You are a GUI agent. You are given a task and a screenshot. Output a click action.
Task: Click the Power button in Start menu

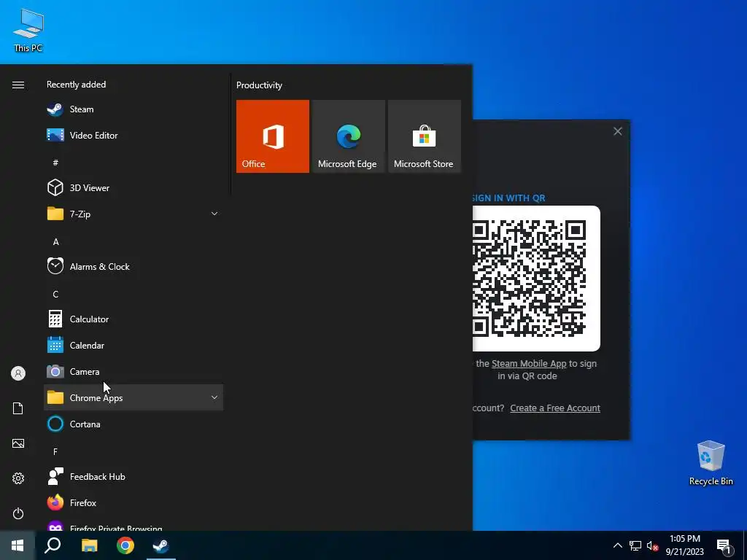coord(18,513)
